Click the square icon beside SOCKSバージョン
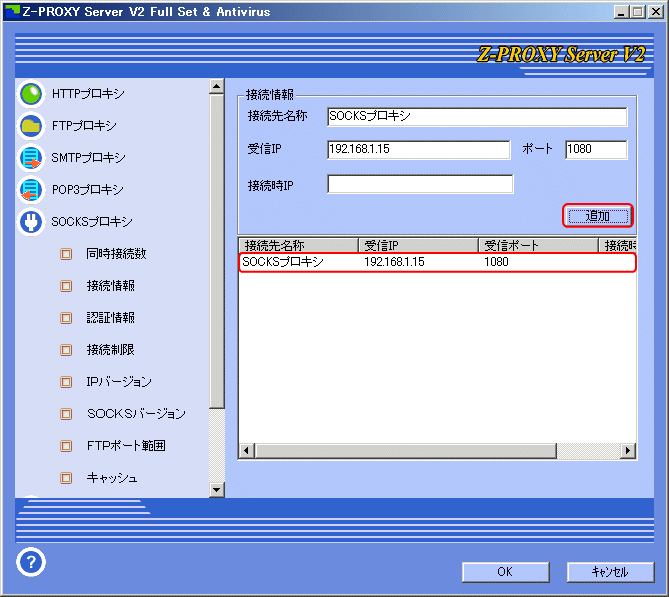The height and width of the screenshot is (597, 669). pyautogui.click(x=66, y=414)
